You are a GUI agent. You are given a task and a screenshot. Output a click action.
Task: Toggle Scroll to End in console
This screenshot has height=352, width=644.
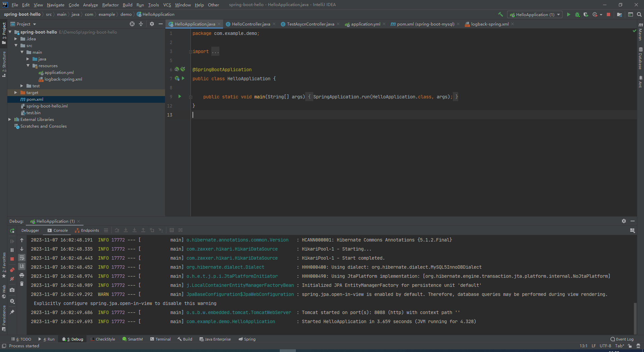tap(22, 266)
